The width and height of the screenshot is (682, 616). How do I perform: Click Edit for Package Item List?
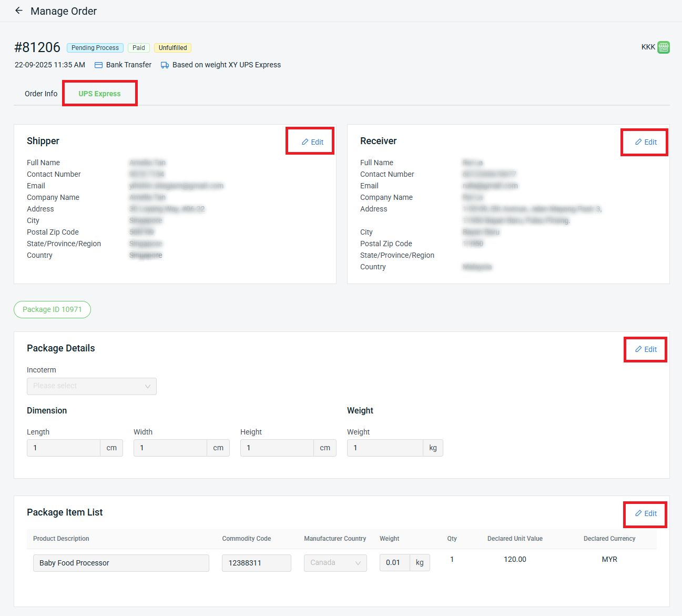click(646, 513)
